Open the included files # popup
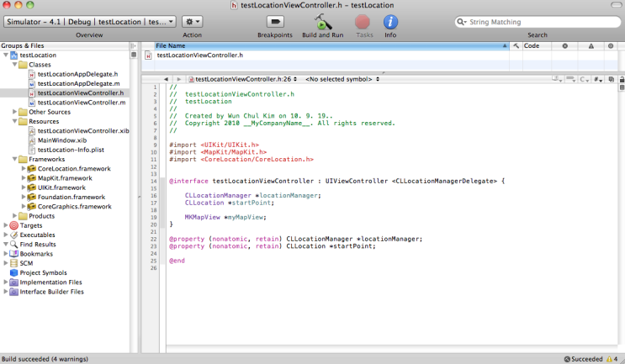The image size is (625, 364). [x=598, y=79]
